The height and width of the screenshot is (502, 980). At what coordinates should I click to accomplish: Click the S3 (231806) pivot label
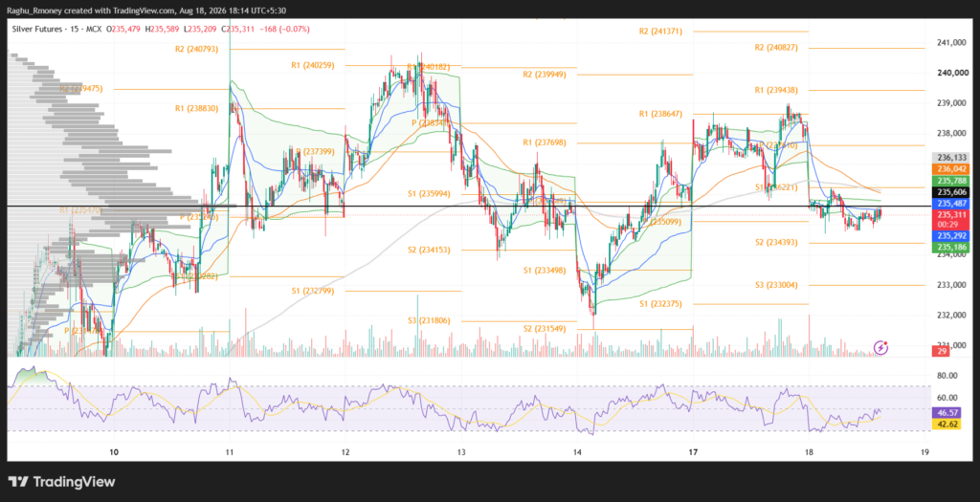coord(429,320)
